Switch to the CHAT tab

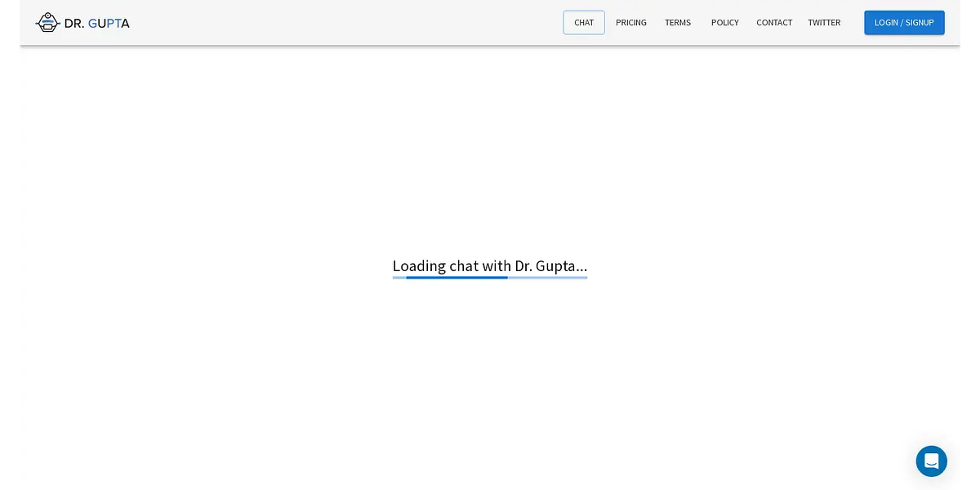pyautogui.click(x=584, y=23)
